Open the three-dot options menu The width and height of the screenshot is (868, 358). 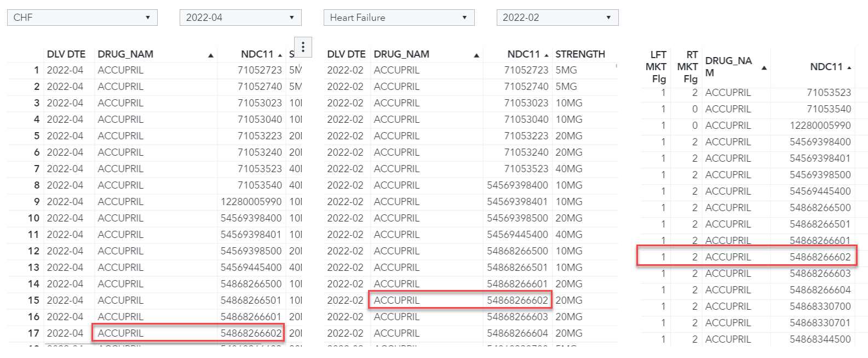(x=303, y=47)
